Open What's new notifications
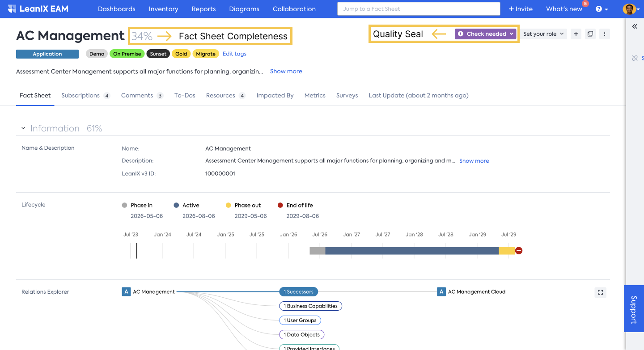The height and width of the screenshot is (350, 644). (x=564, y=9)
